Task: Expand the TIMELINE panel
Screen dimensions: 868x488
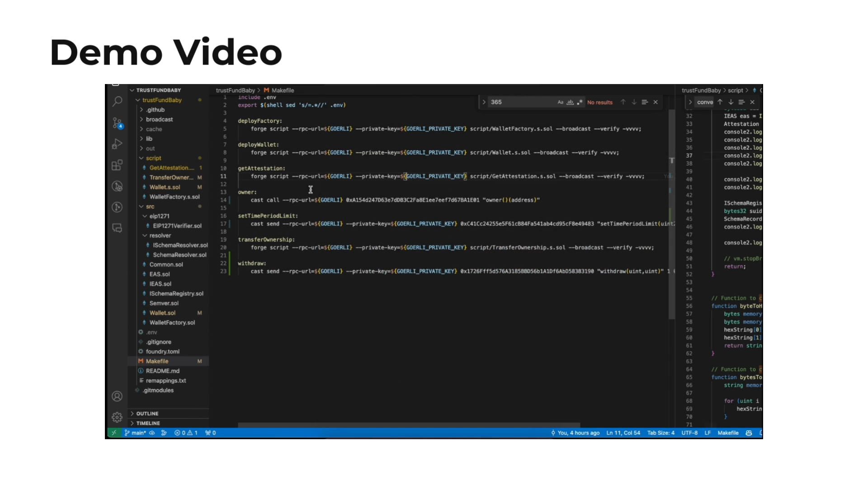Action: [168, 423]
